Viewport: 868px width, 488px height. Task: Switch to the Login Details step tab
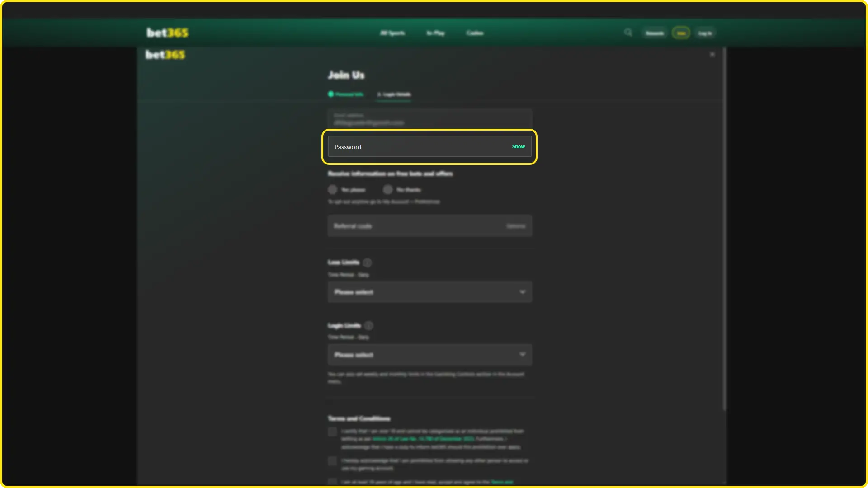coord(394,94)
